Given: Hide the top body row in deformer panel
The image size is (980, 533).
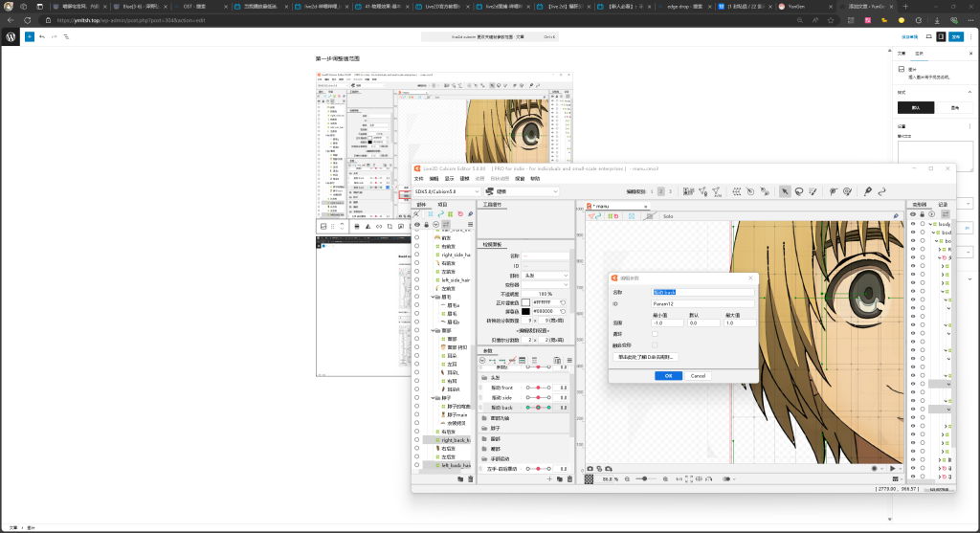Looking at the screenshot, I should coord(912,224).
